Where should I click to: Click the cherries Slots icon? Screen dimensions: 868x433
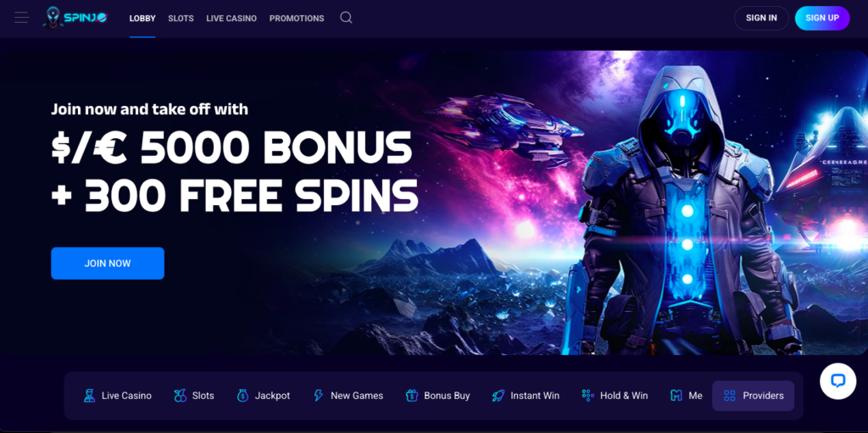[180, 396]
